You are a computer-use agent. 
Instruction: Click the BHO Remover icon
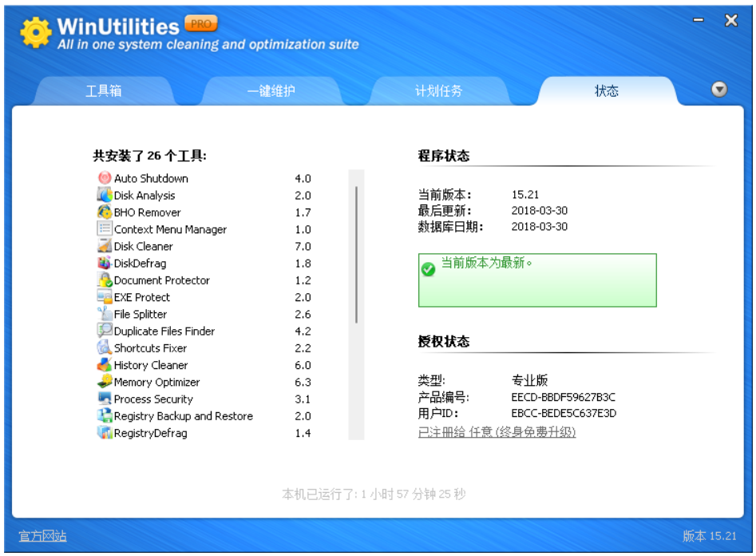105,212
